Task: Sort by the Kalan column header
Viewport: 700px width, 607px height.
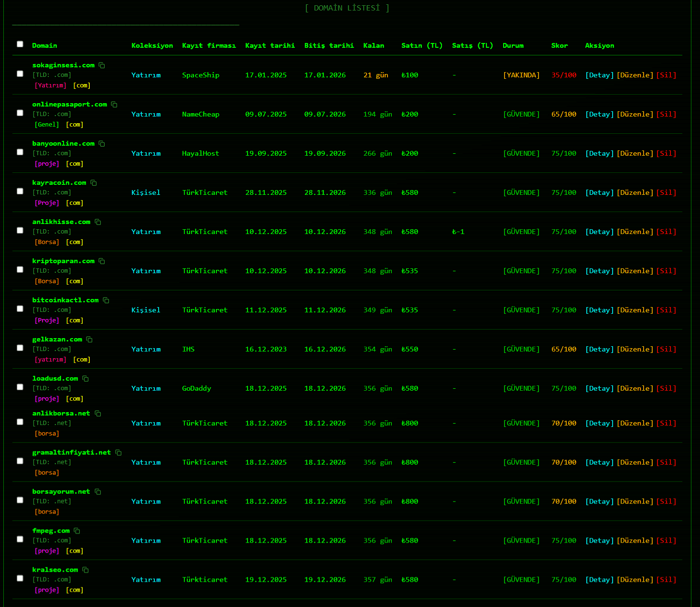Action: 374,46
